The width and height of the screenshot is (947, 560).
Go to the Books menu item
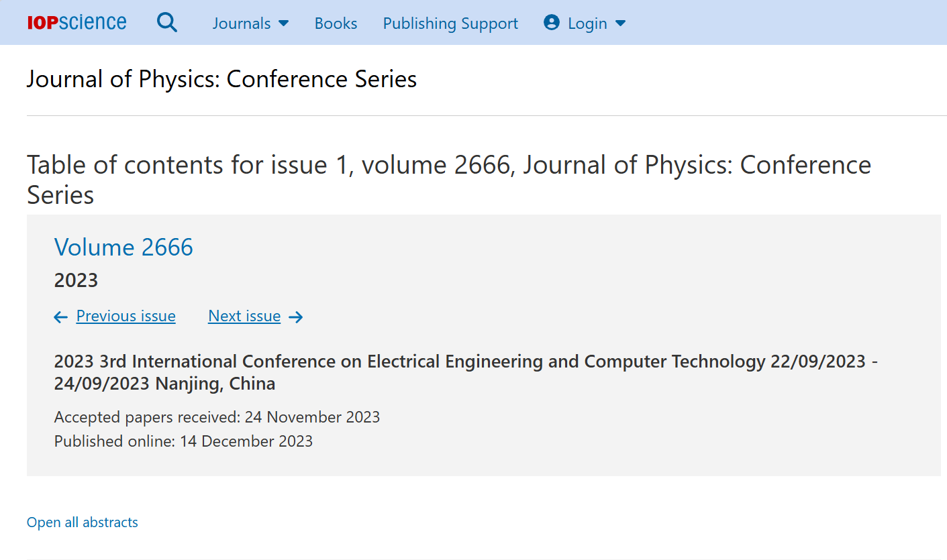336,23
